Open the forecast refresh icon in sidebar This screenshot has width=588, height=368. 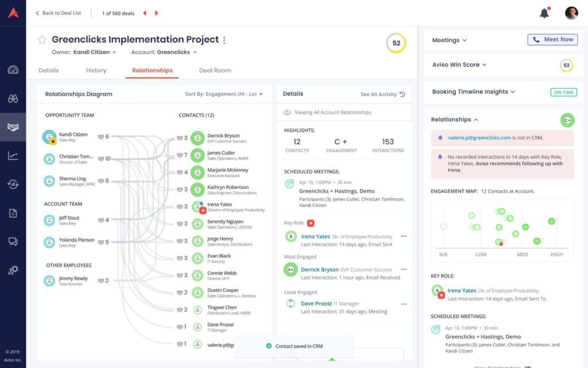(x=13, y=184)
